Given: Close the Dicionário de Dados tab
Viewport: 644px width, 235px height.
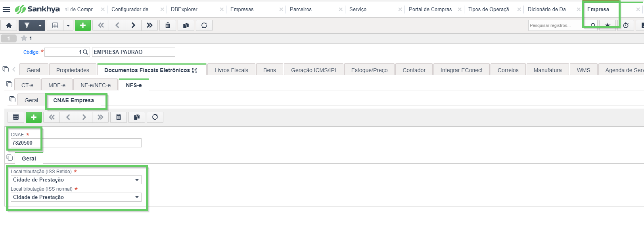Looking at the screenshot, I should coord(579,10).
